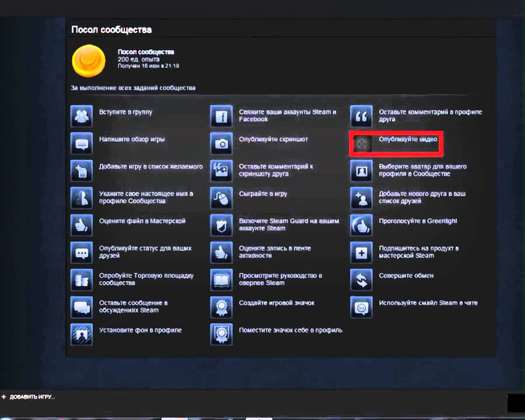The image size is (525, 420).
Task: Click the badge icon 'Создайте игровой значок'
Action: click(x=221, y=307)
